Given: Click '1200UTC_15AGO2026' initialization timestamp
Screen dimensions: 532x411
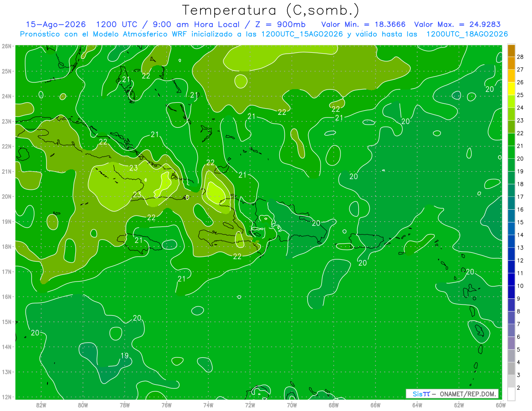Looking at the screenshot, I should 303,34.
